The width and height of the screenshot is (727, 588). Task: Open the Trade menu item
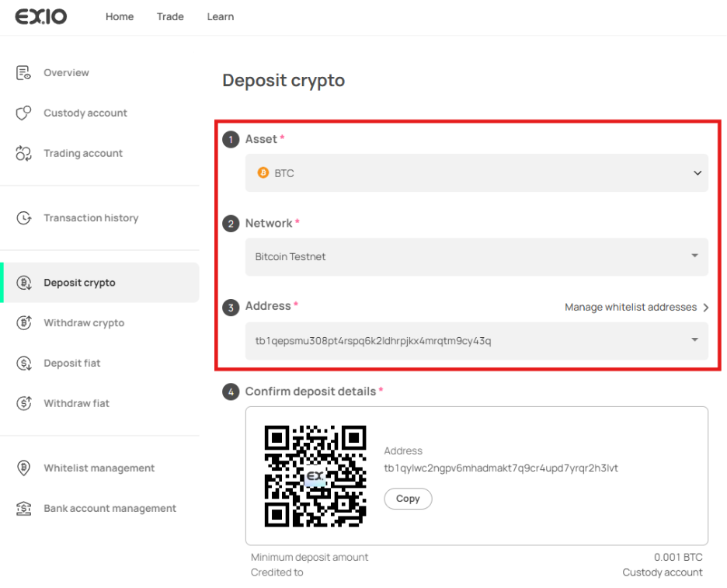click(170, 17)
